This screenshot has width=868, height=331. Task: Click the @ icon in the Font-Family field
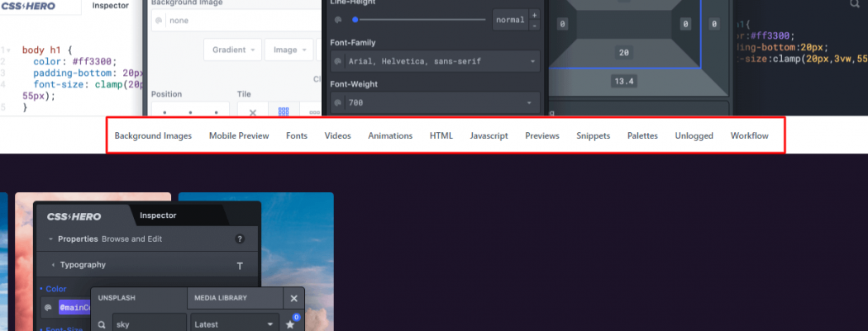(337, 61)
